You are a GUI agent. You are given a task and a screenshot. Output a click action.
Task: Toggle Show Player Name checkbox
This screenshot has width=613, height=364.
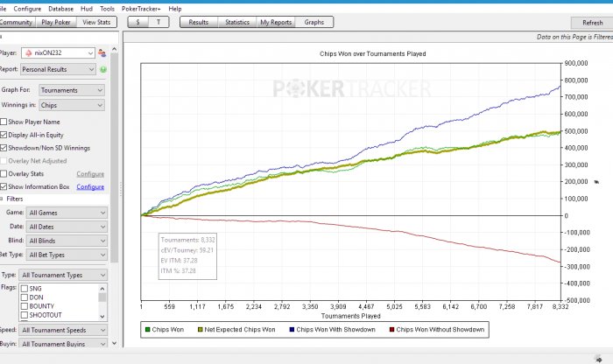tap(4, 122)
